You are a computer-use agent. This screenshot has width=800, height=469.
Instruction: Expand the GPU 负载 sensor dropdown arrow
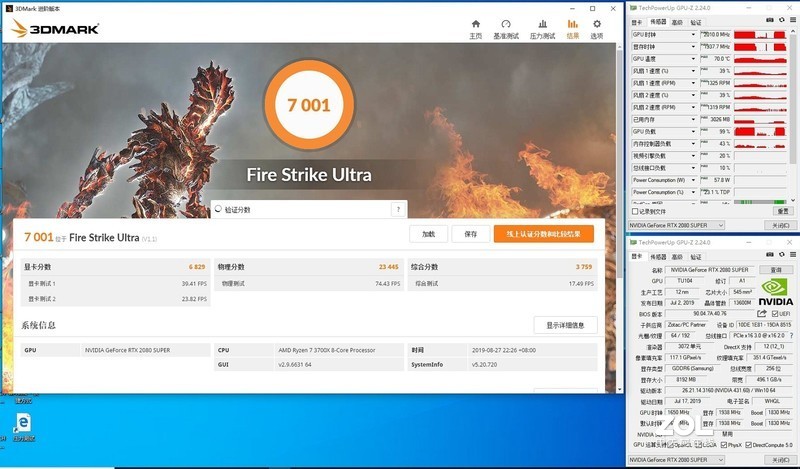pyautogui.click(x=693, y=132)
